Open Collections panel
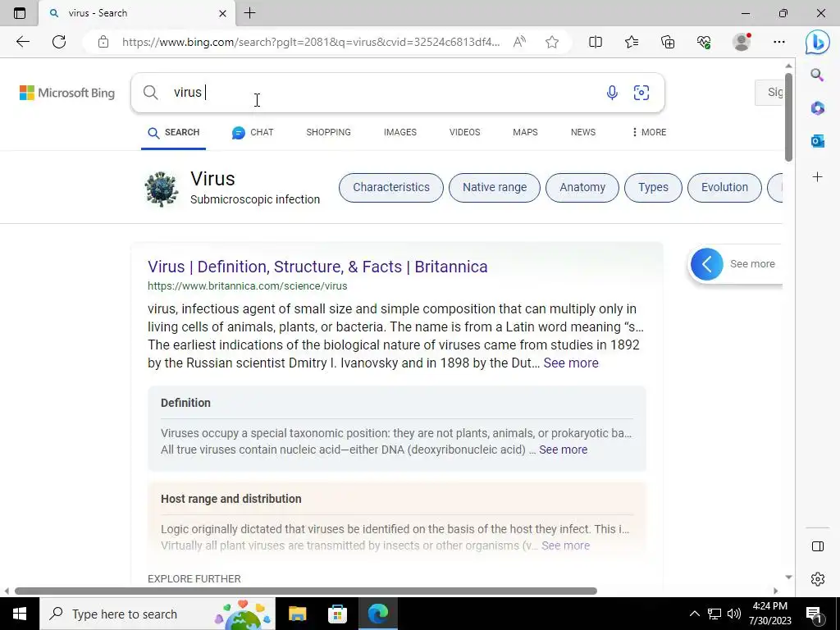Viewport: 840px width, 630px height. tap(668, 42)
